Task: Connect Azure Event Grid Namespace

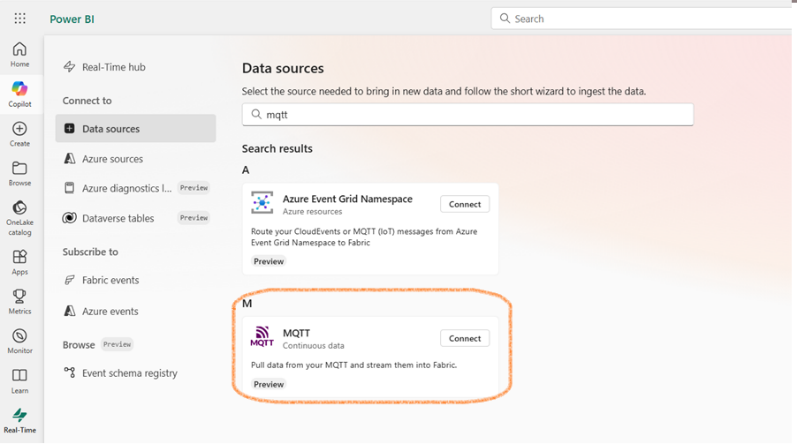Action: [465, 204]
